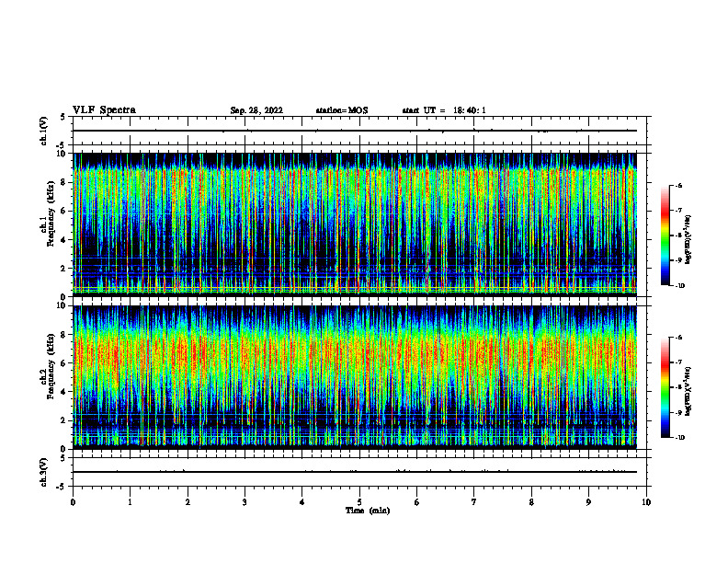Click the "-6" tick on ch.1 colorbar

click(x=679, y=185)
